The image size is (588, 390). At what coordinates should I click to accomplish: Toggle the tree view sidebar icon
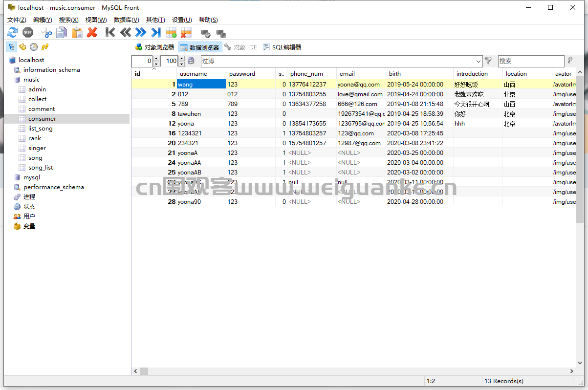point(11,47)
